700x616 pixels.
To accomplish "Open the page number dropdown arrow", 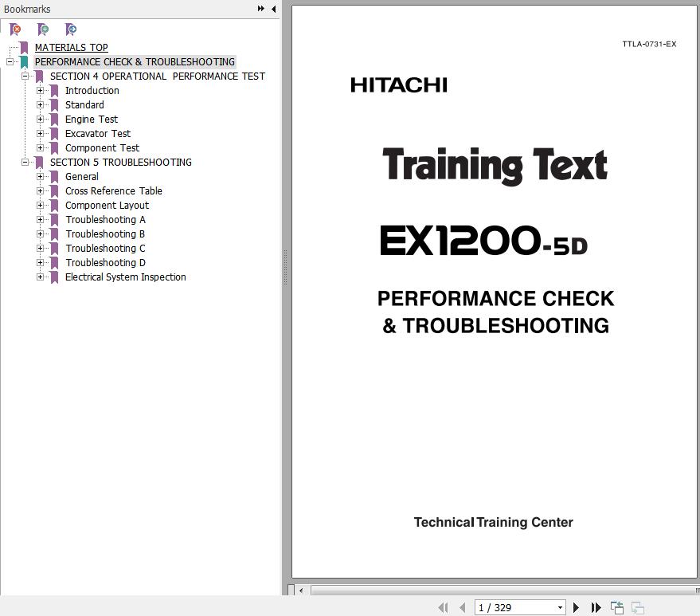I will coord(560,607).
